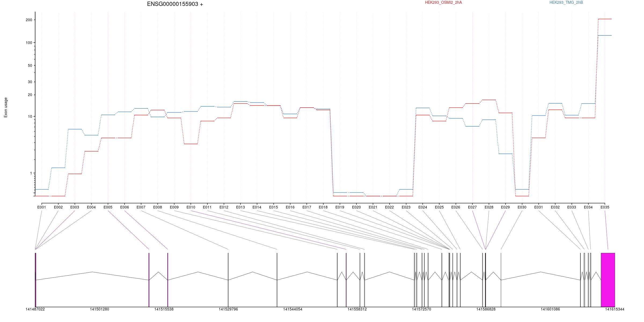Click the y-axis tick value 30

(x=30, y=82)
